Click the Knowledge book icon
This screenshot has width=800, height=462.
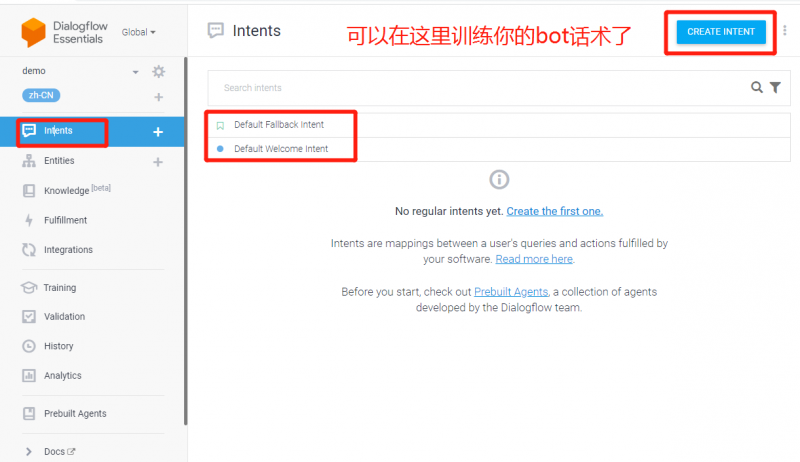coord(29,191)
